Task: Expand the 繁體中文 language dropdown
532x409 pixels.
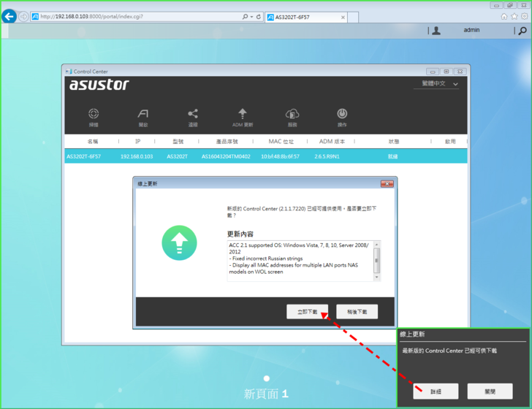Action: pos(440,84)
